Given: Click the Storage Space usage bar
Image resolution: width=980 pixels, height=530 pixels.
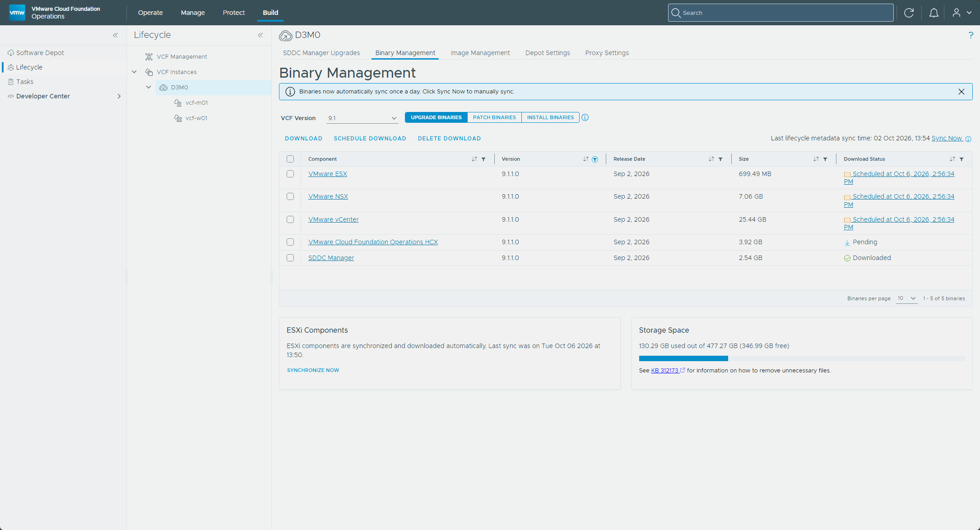Looking at the screenshot, I should click(802, 358).
